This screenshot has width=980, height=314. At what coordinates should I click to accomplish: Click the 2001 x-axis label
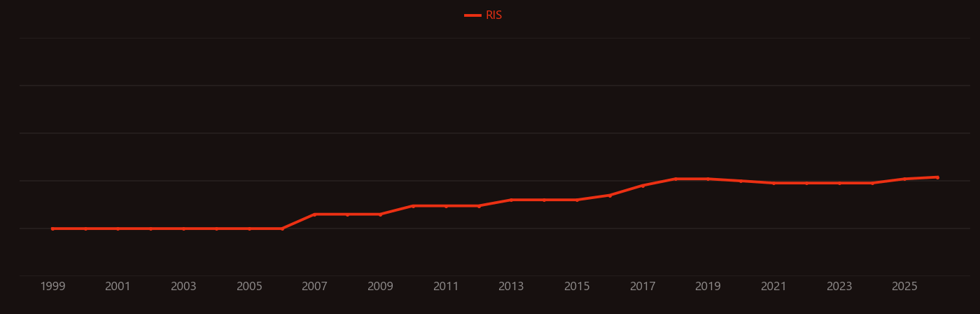click(118, 287)
